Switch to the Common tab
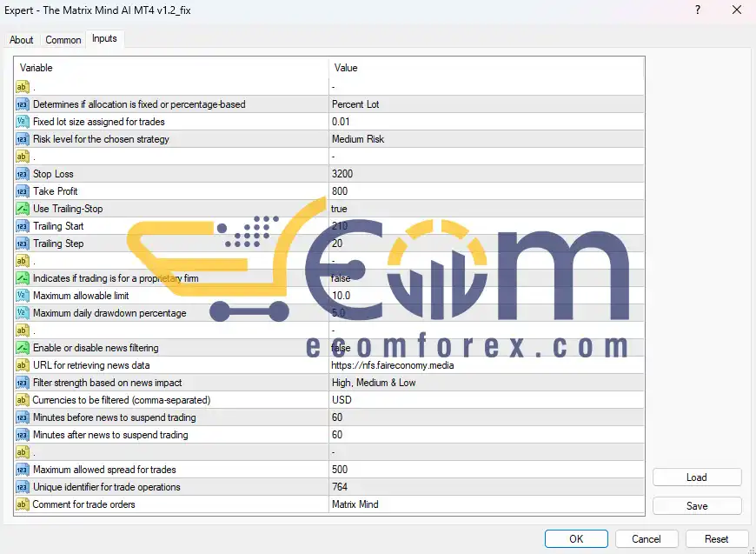The image size is (756, 554). point(63,40)
